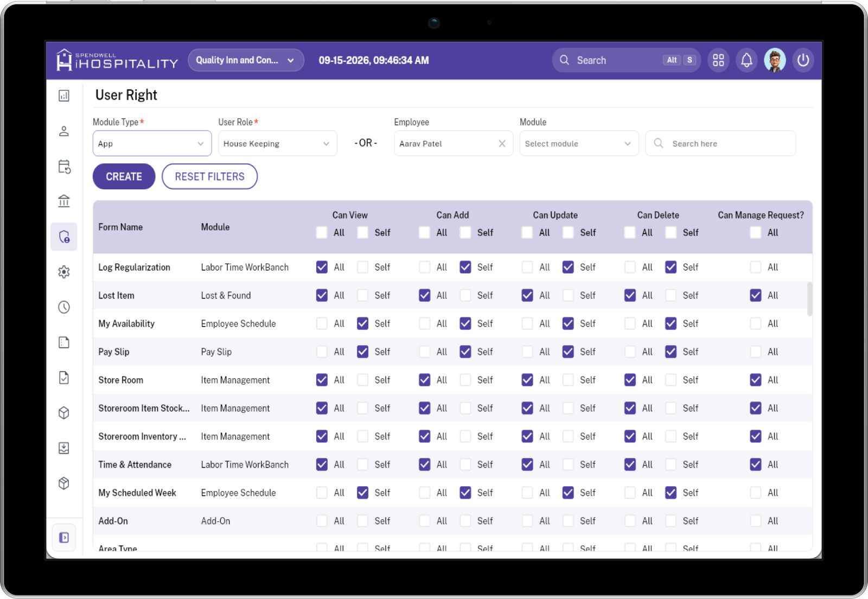868x599 pixels.
Task: Open the user rights shield sidebar icon
Action: [x=64, y=237]
